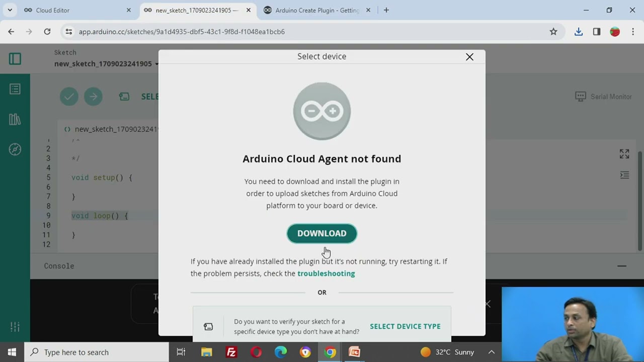Click SELECT DEVICE TYPE
Screen dimensions: 644x362
click(405, 326)
